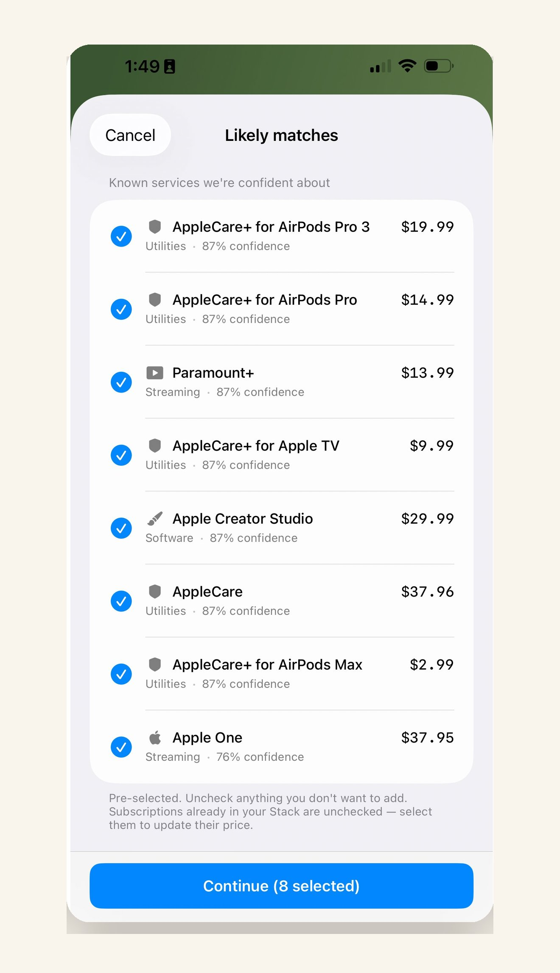Click the shield icon beside AppleCare+ for AirPods Pro 3
This screenshot has height=973, width=560.
(x=155, y=227)
